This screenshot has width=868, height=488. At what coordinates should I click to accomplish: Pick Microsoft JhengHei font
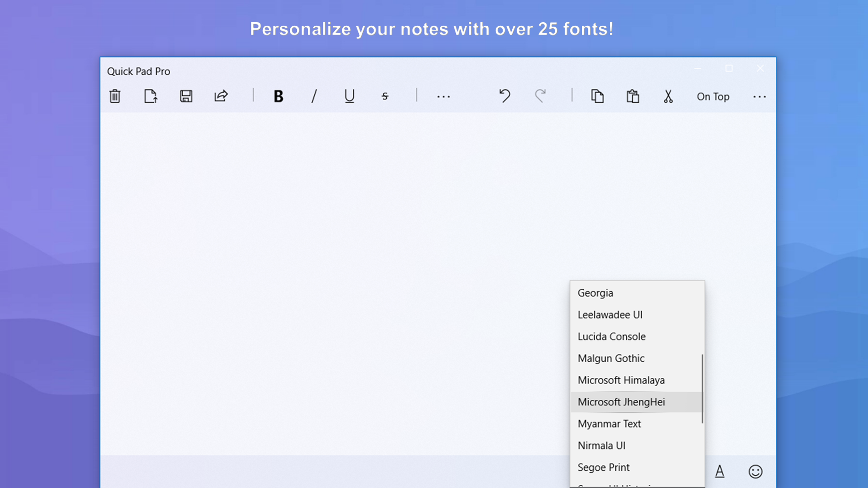pos(637,402)
